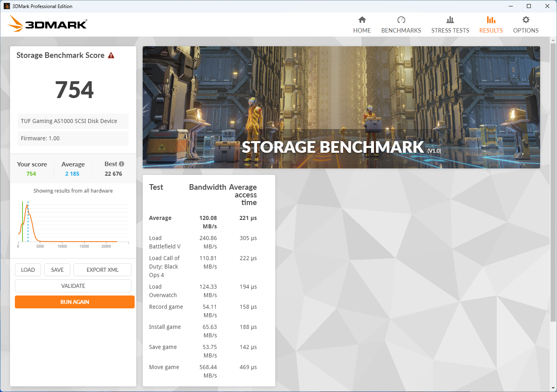The image size is (557, 392).
Task: Click the Benchmarks gauge icon
Action: point(401,20)
